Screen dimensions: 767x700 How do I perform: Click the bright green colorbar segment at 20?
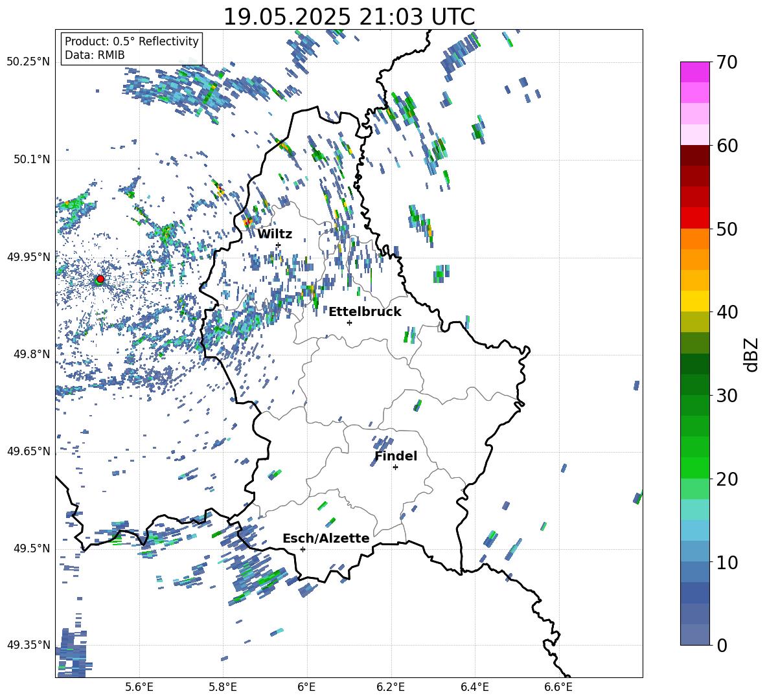pyautogui.click(x=694, y=468)
